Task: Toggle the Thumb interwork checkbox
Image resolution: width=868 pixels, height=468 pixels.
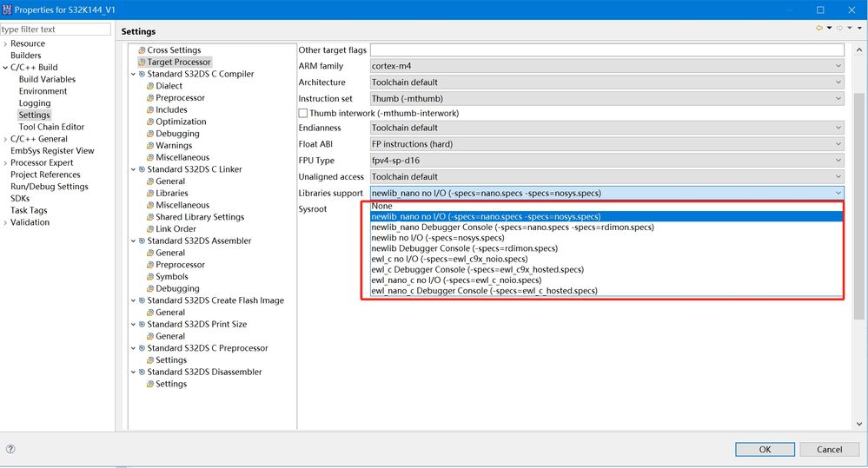Action: click(x=303, y=114)
